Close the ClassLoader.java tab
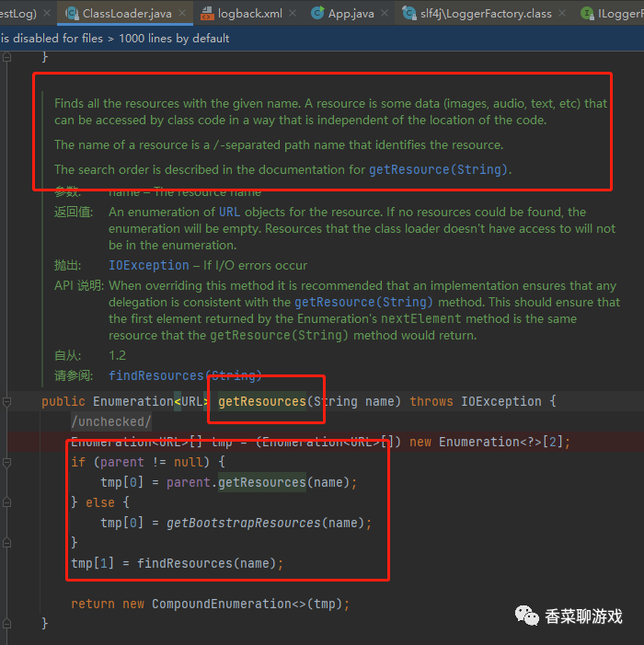 click(182, 14)
